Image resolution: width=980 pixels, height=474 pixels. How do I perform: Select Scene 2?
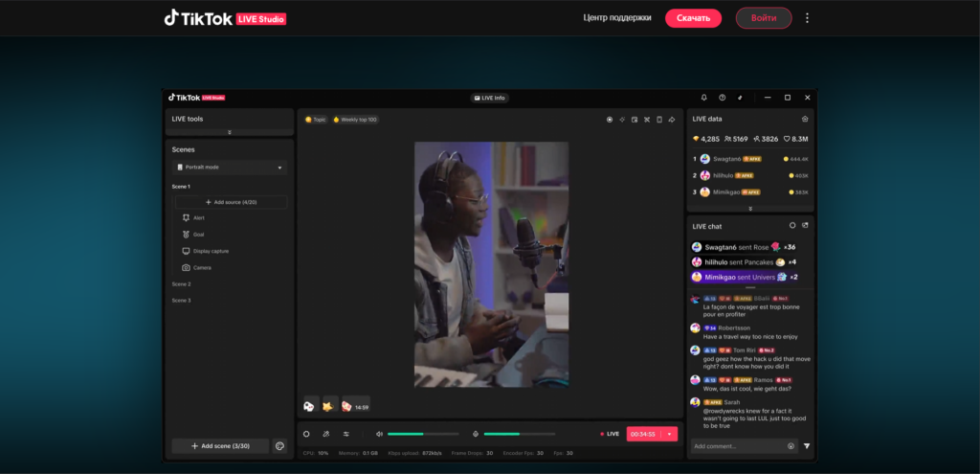click(x=181, y=283)
